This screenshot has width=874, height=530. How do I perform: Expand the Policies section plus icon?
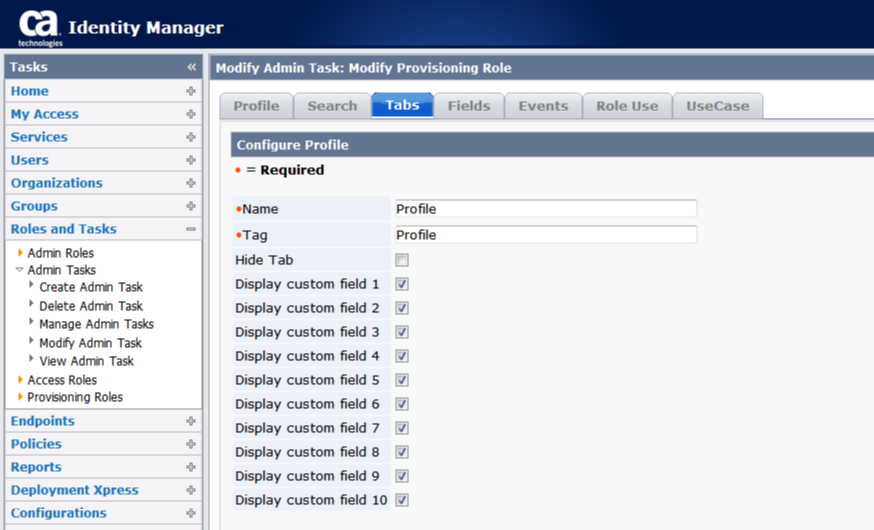(191, 444)
